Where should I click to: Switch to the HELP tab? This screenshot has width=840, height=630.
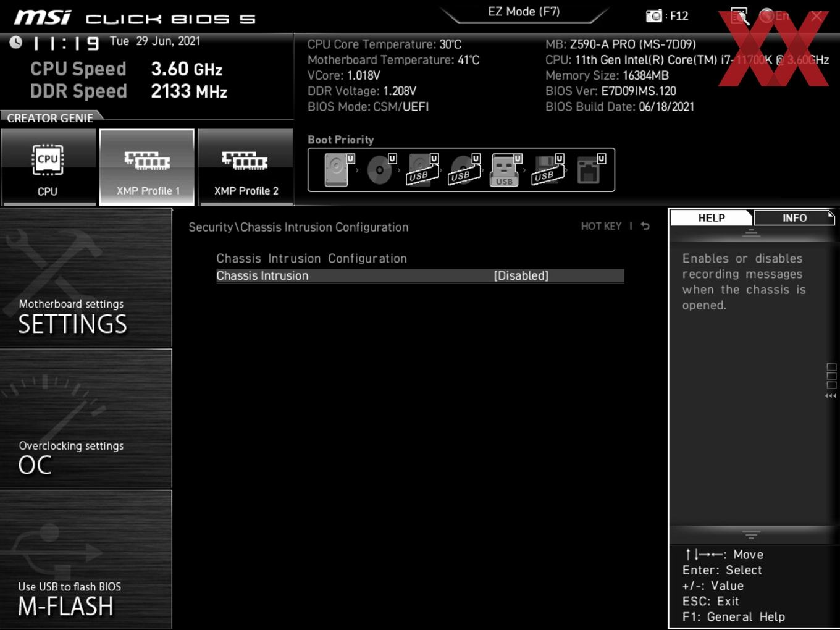(712, 217)
